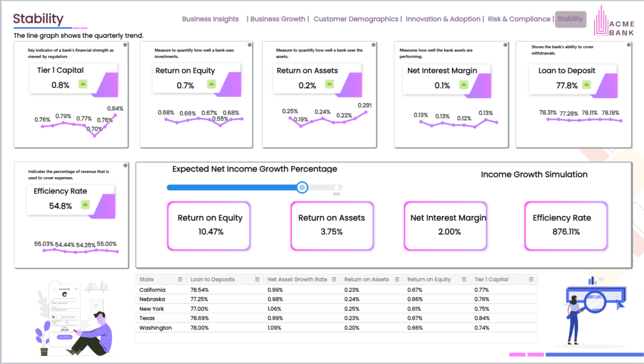Click the green up-arrow indicator beside Tier 1 Capital 0.8%
Screen dimensions: 644x364
click(x=83, y=84)
